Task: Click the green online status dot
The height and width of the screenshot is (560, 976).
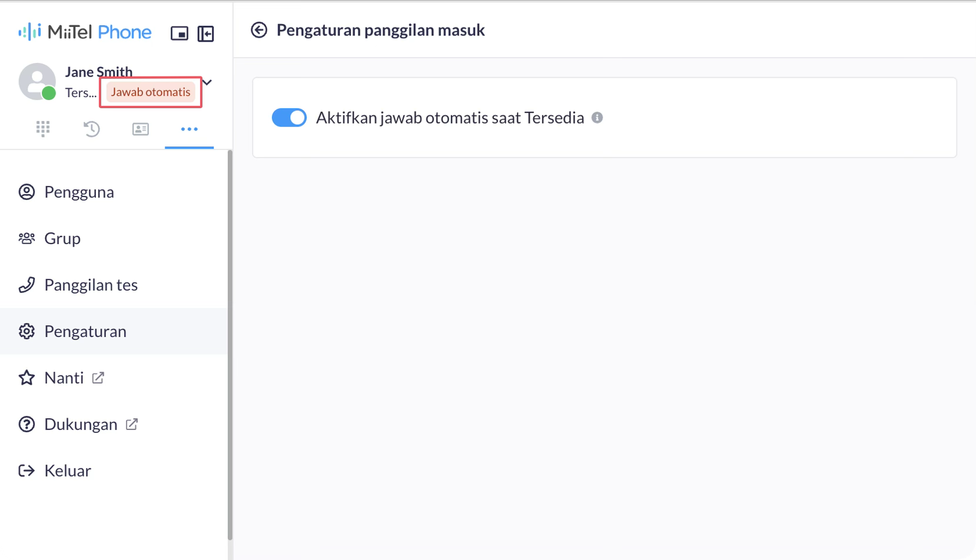Action: pyautogui.click(x=49, y=93)
